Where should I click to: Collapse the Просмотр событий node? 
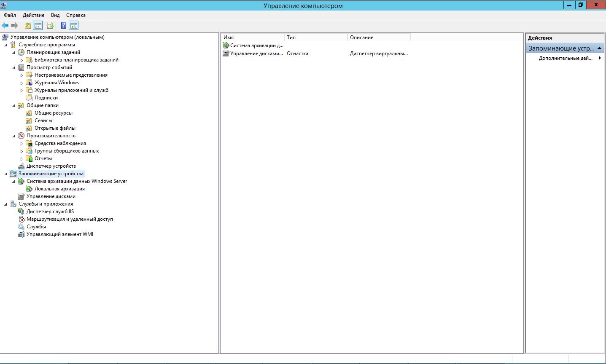(13, 68)
